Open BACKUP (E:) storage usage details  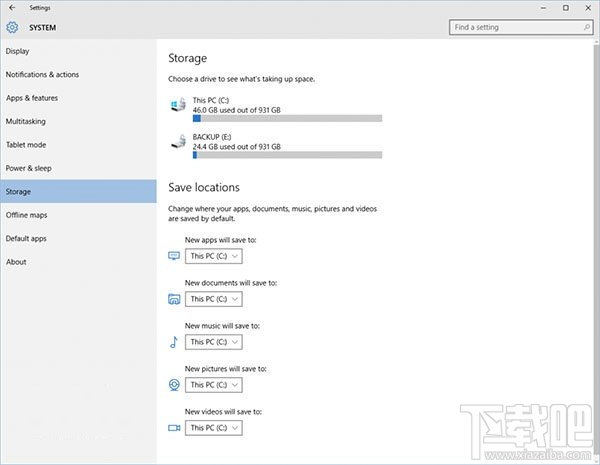click(276, 146)
